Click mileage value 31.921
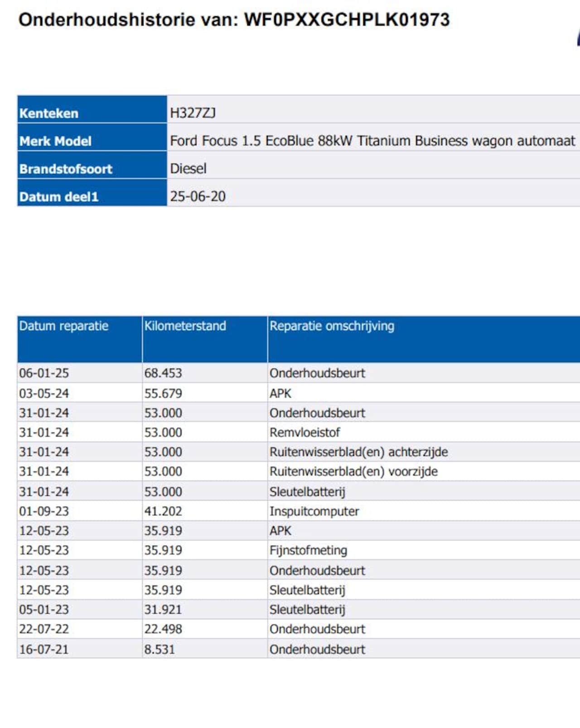This screenshot has width=580, height=728. coord(163,609)
